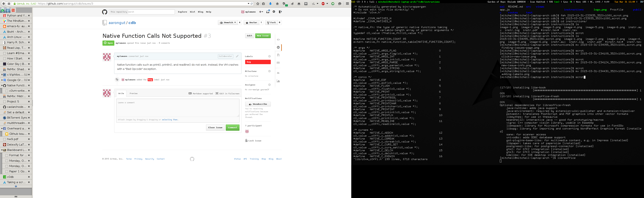Click the pencil edit comment icon
644x198 pixels.
pos(237,56)
